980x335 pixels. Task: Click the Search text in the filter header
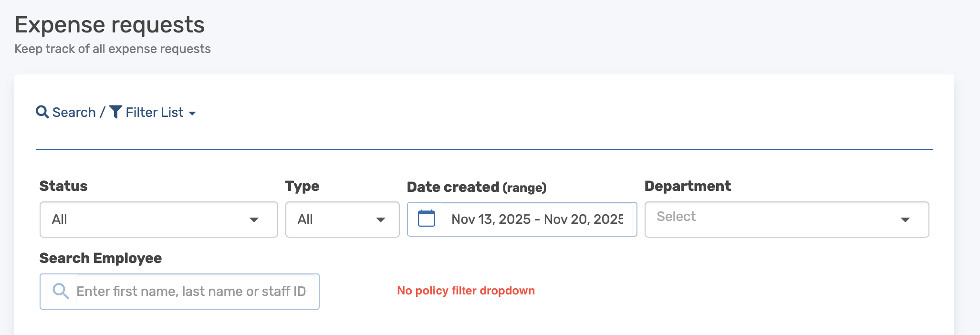[x=74, y=112]
